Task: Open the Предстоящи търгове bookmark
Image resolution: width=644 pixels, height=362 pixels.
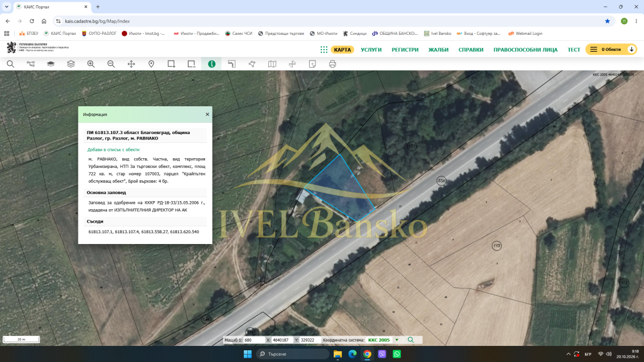Action: point(281,33)
